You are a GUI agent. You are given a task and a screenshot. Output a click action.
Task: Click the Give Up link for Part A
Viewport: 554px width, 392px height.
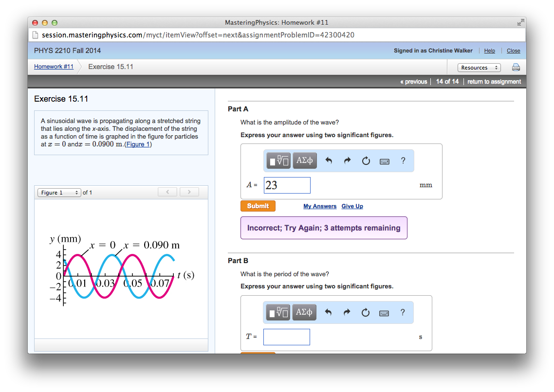coord(352,206)
